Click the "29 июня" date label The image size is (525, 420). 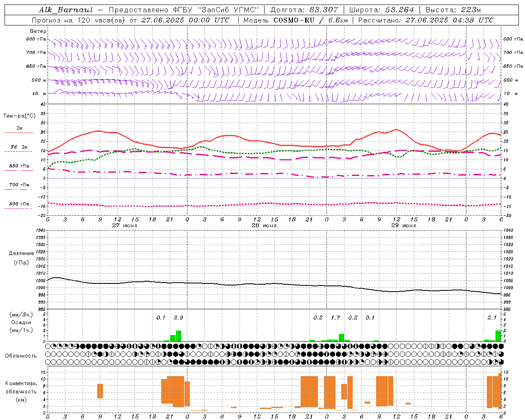(404, 226)
